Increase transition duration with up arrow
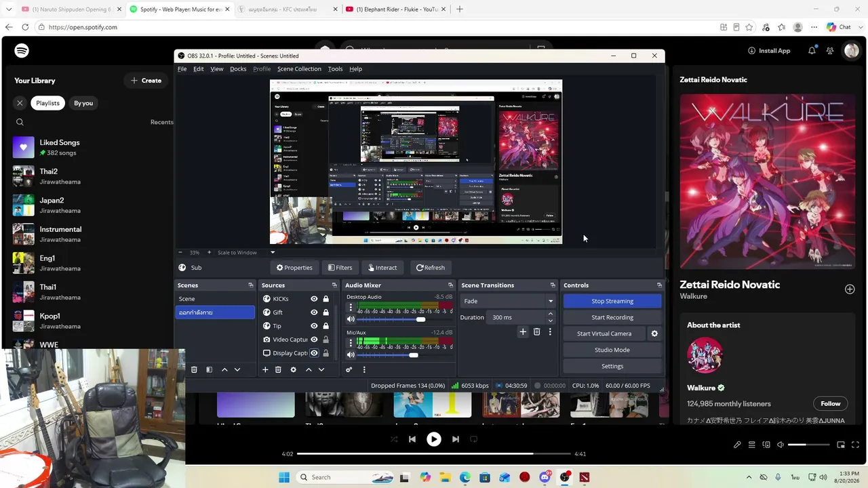The height and width of the screenshot is (488, 868). coord(550,314)
